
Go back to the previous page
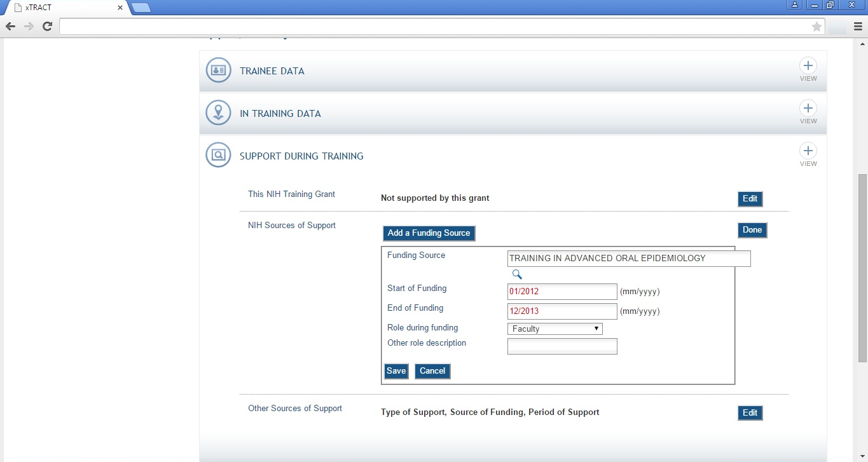(x=10, y=27)
